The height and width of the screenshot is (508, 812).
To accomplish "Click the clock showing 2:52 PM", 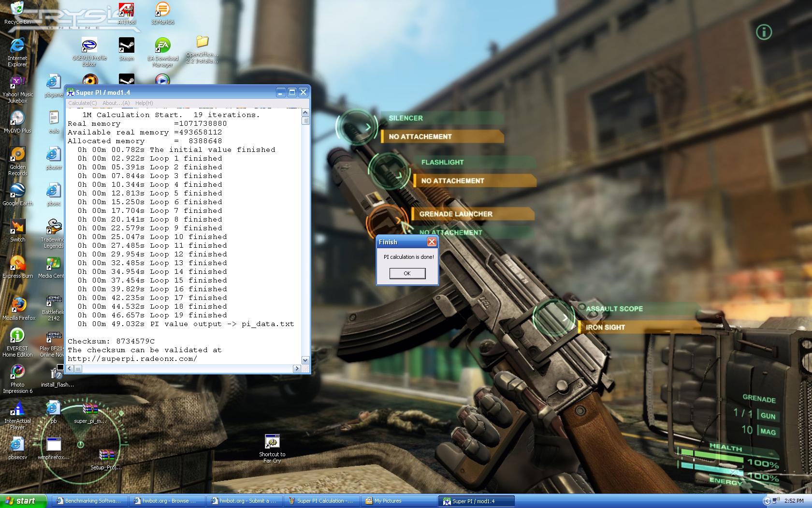I will coord(795,501).
